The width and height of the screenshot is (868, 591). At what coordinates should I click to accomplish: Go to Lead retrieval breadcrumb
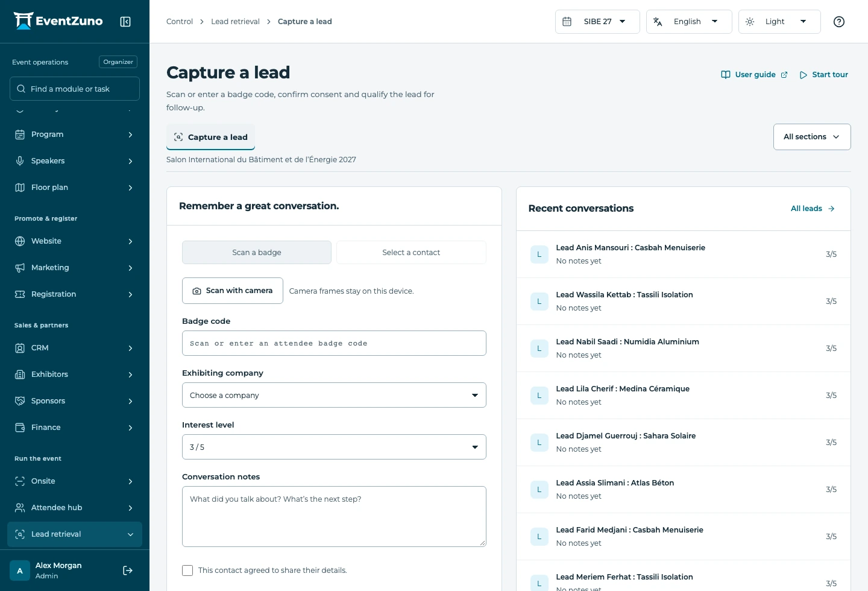[x=235, y=22]
